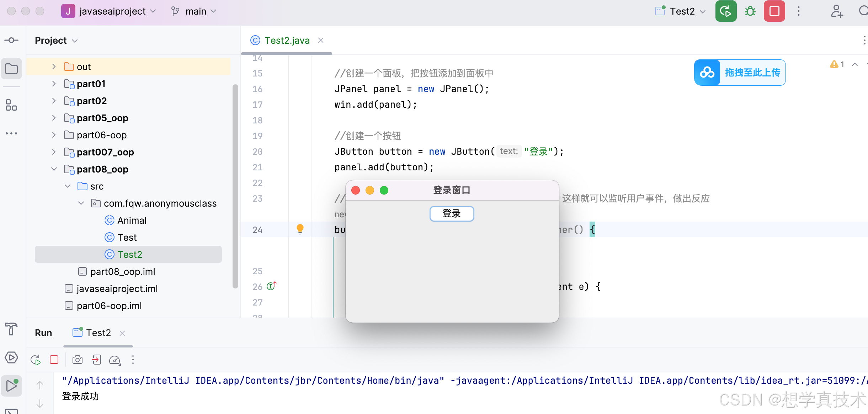Select the Test2 tab in Run panel
The width and height of the screenshot is (868, 414).
point(98,333)
